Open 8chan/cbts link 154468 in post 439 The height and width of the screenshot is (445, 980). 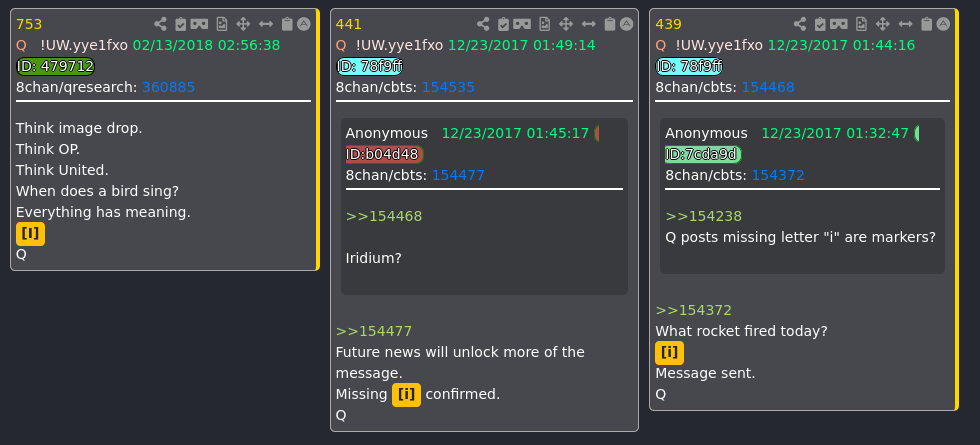(768, 88)
